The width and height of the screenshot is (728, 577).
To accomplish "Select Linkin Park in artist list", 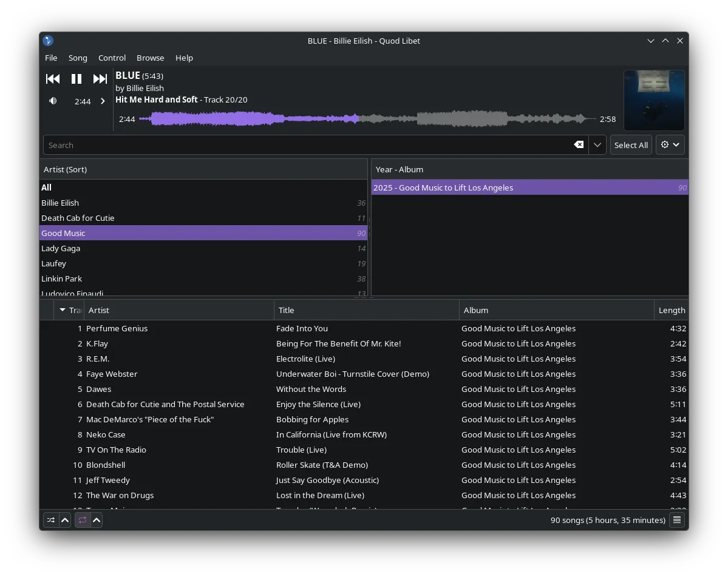I will point(203,278).
